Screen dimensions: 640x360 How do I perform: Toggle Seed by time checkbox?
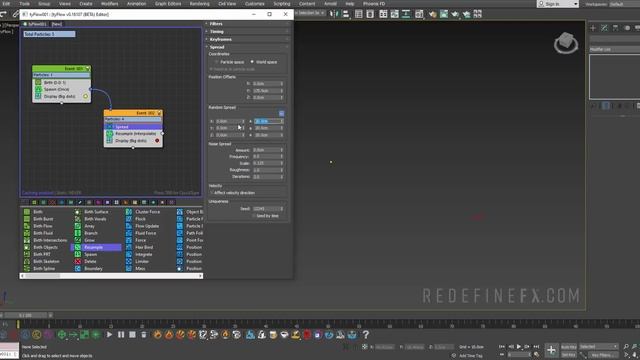pyautogui.click(x=253, y=216)
